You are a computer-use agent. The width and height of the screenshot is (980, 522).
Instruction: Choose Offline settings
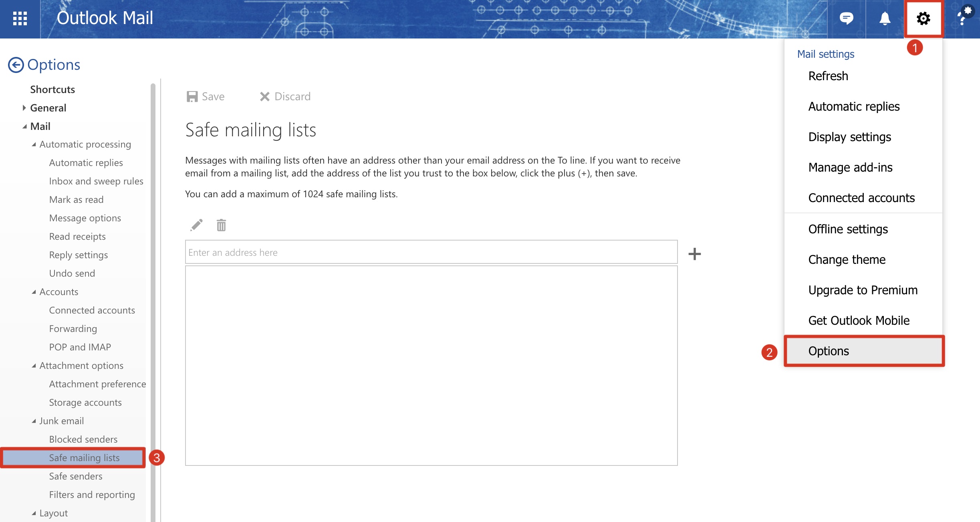click(x=848, y=229)
